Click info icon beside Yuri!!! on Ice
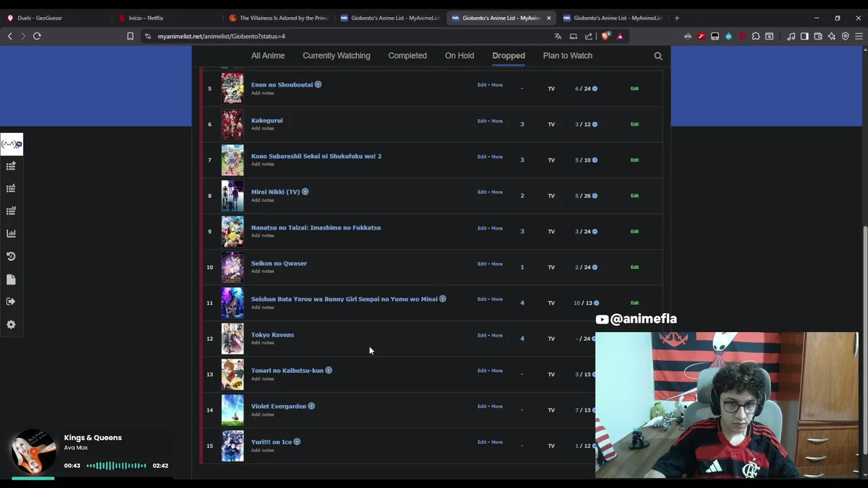 click(297, 442)
